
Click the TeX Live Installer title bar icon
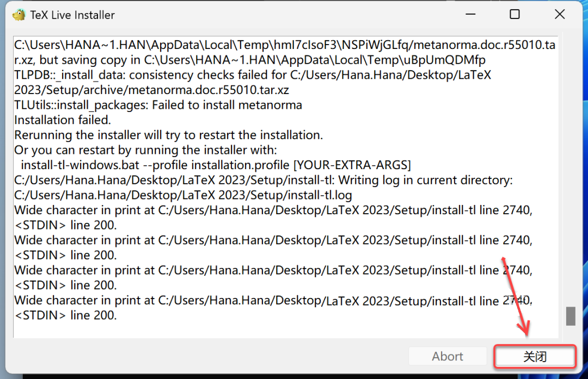pos(19,15)
